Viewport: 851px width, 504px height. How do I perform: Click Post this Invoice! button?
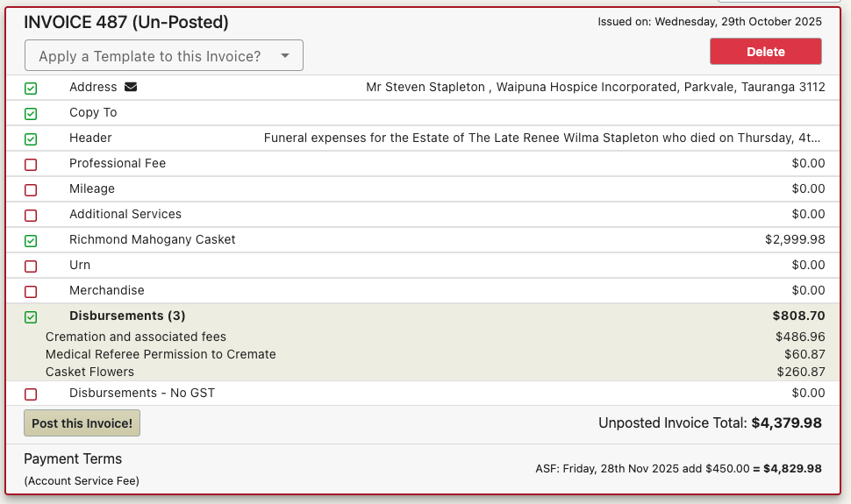(82, 423)
